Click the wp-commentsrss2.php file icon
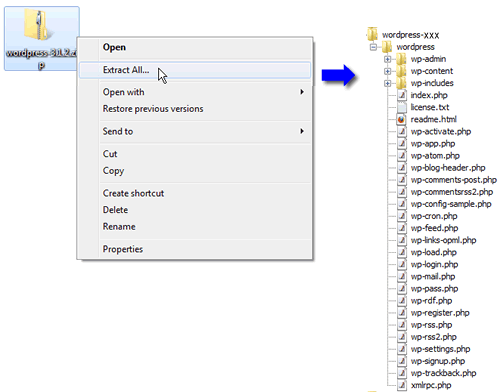This screenshot has width=500, height=392. [402, 192]
